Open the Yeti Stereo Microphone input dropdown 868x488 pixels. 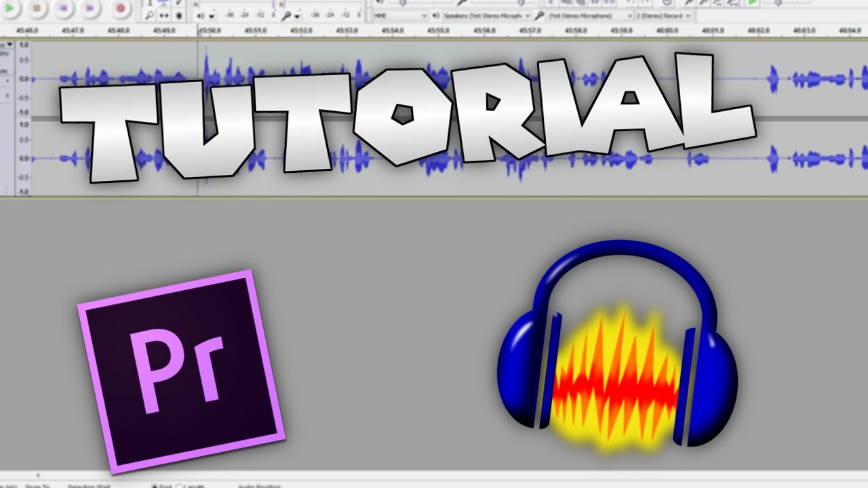[x=590, y=16]
